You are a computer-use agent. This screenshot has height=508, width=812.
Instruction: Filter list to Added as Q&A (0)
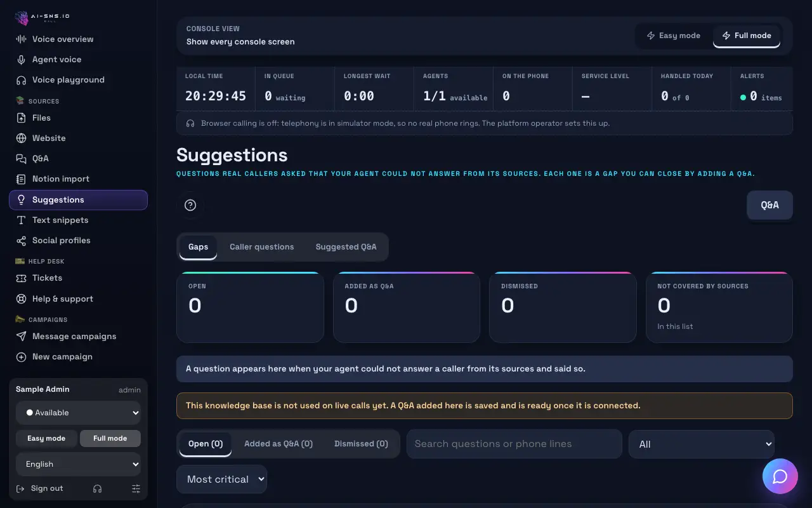(x=278, y=444)
